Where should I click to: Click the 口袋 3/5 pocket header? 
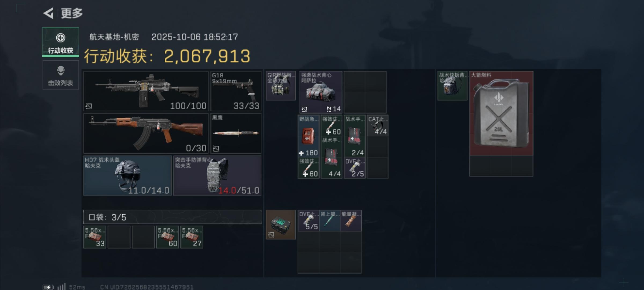click(172, 217)
